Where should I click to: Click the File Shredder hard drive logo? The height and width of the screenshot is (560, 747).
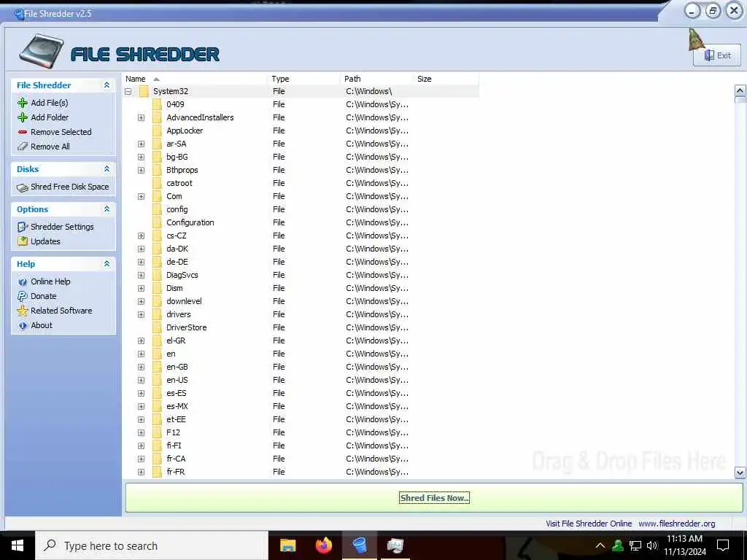pos(42,52)
